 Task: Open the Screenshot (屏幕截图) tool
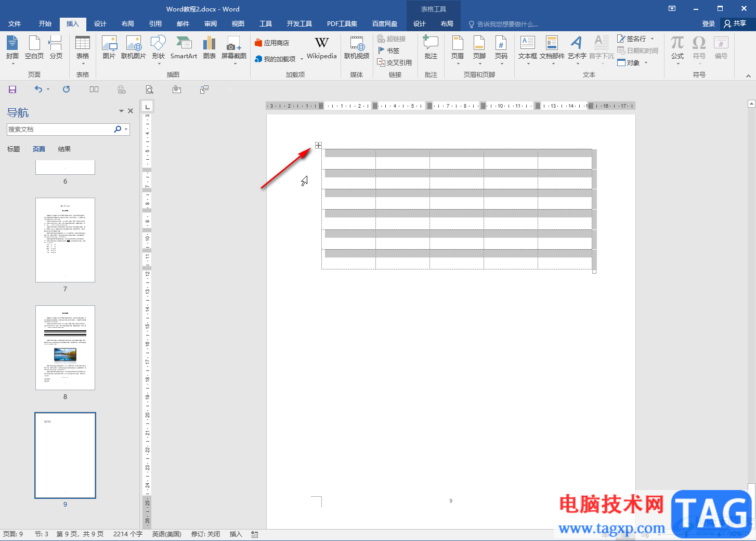tap(234, 50)
